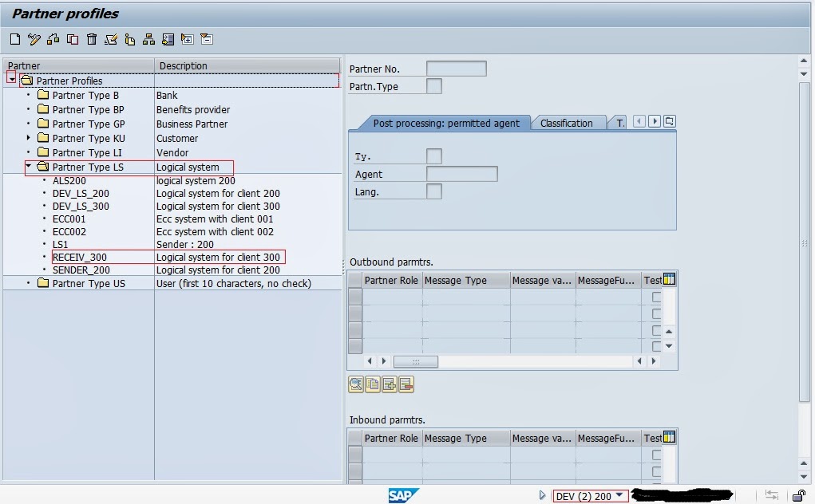This screenshot has width=815, height=504.
Task: Expand all nodes via plus icon
Action: pyautogui.click(x=188, y=38)
